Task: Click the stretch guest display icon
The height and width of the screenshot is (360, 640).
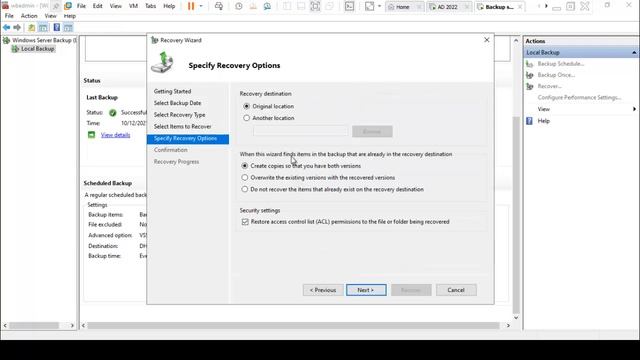Action: [369, 6]
